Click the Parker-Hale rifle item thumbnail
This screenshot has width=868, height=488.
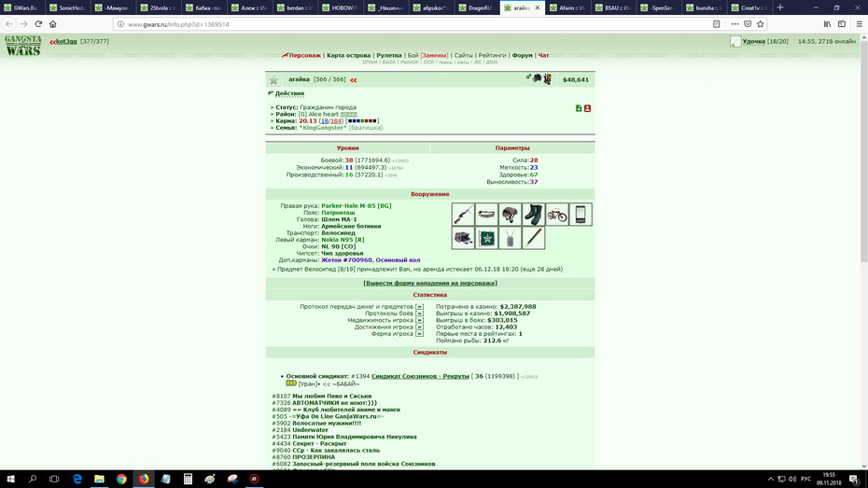pyautogui.click(x=463, y=215)
